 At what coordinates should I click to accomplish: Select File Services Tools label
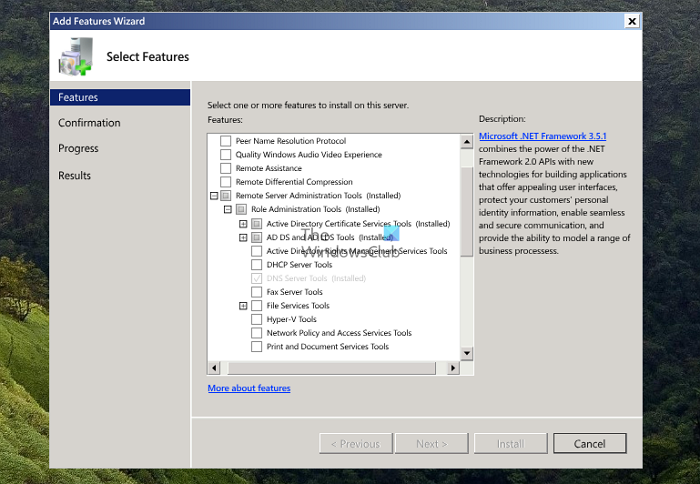pyautogui.click(x=298, y=306)
